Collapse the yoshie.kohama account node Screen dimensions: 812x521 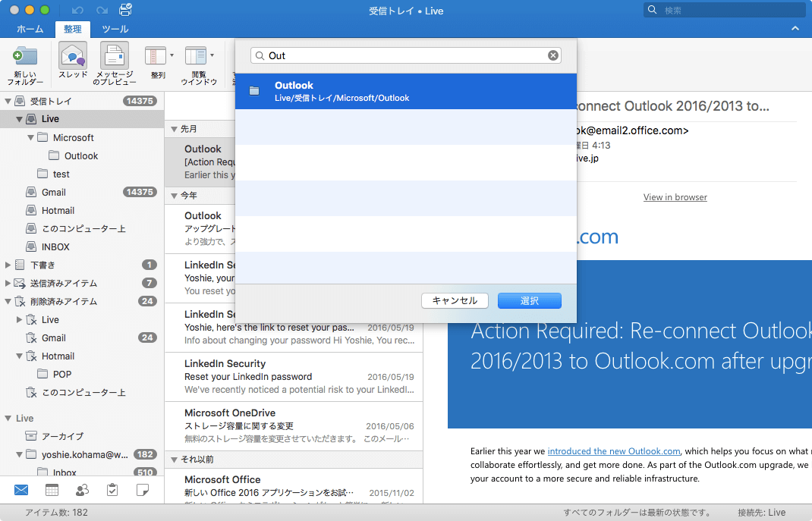19,455
